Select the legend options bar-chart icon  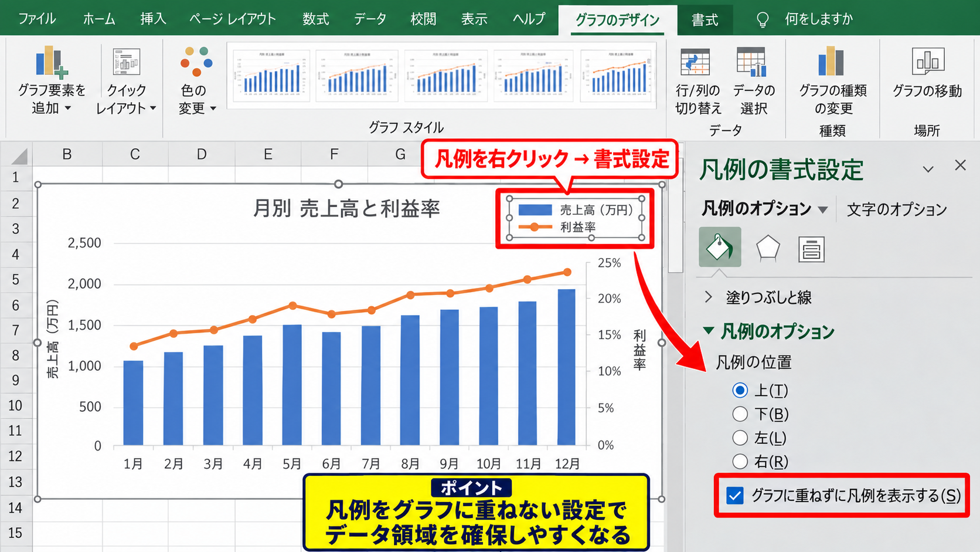tap(811, 249)
